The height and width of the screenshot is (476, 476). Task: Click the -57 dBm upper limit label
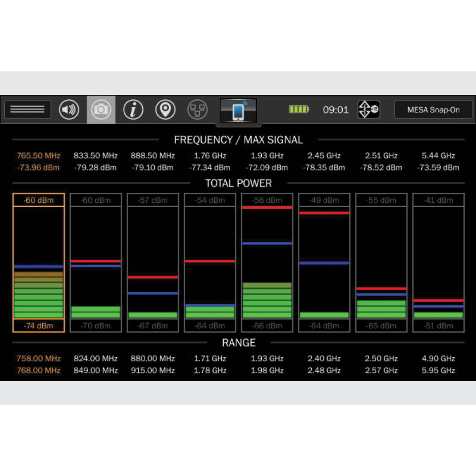153,200
